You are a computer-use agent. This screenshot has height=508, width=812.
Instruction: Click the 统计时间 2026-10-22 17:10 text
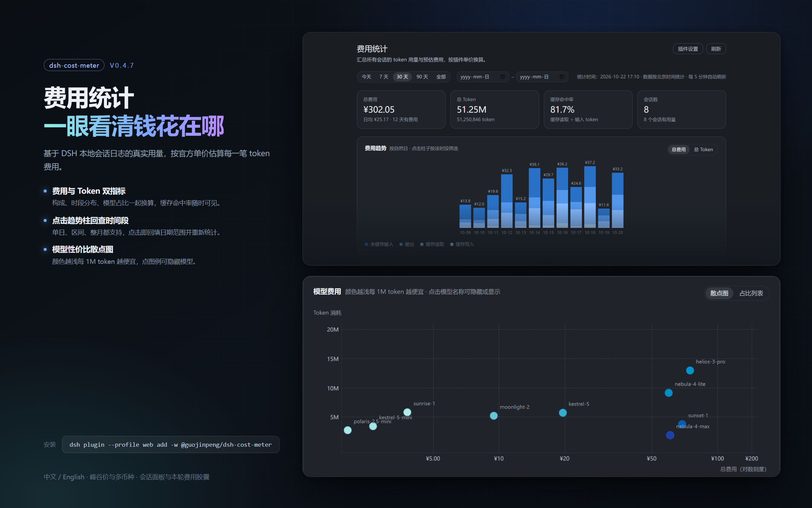[608, 77]
